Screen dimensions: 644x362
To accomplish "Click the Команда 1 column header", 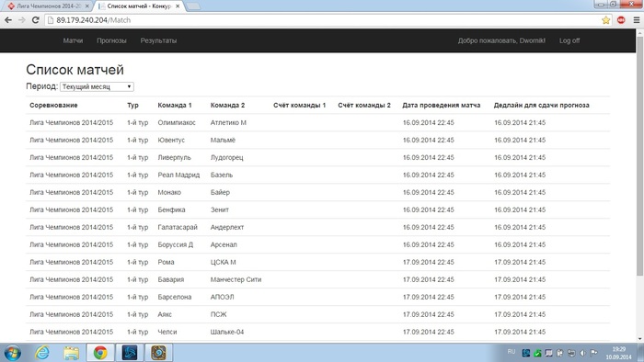I will point(175,106).
